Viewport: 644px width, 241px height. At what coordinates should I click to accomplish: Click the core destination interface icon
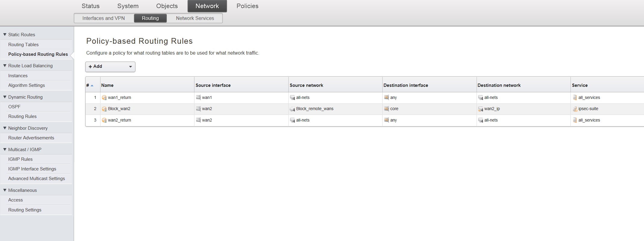tap(387, 109)
